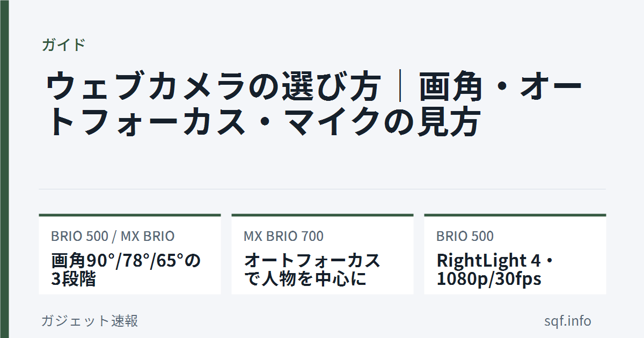
Task: Click the green top border of the MX BRIO 700 card
Action: [323, 215]
